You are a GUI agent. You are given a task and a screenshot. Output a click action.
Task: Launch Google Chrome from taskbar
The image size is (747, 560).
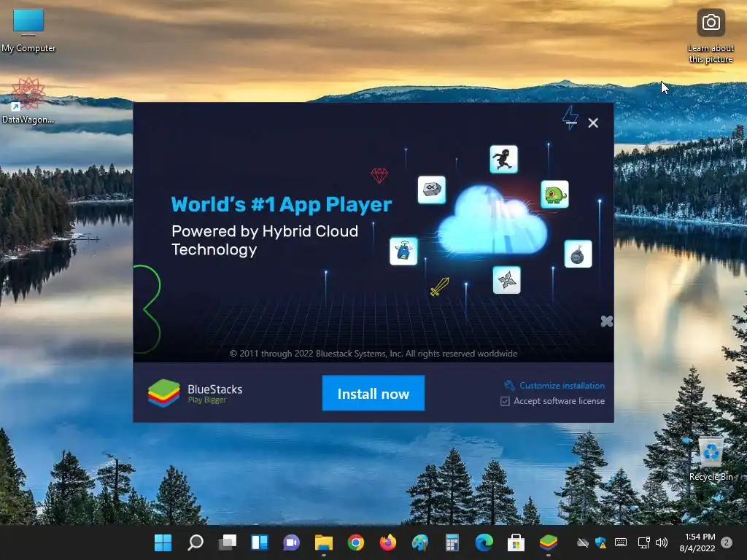pos(356,542)
